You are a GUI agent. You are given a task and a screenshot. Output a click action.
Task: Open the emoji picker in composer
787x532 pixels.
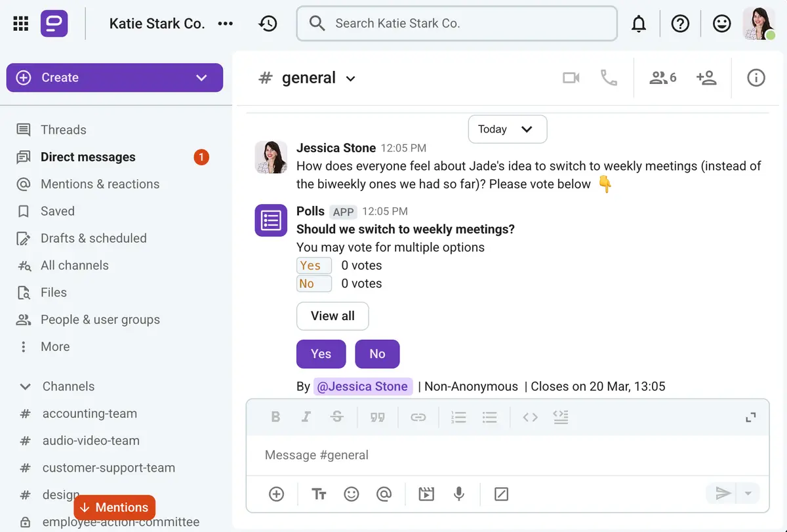(352, 494)
